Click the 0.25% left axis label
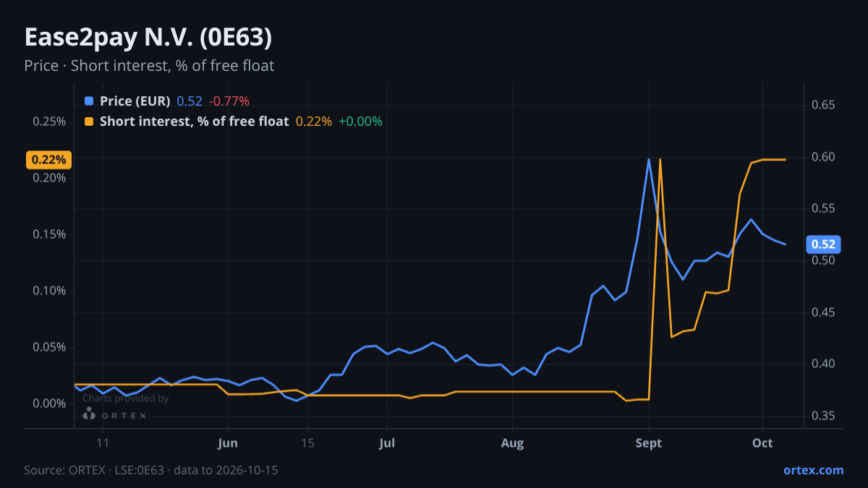The width and height of the screenshot is (868, 488). 49,121
